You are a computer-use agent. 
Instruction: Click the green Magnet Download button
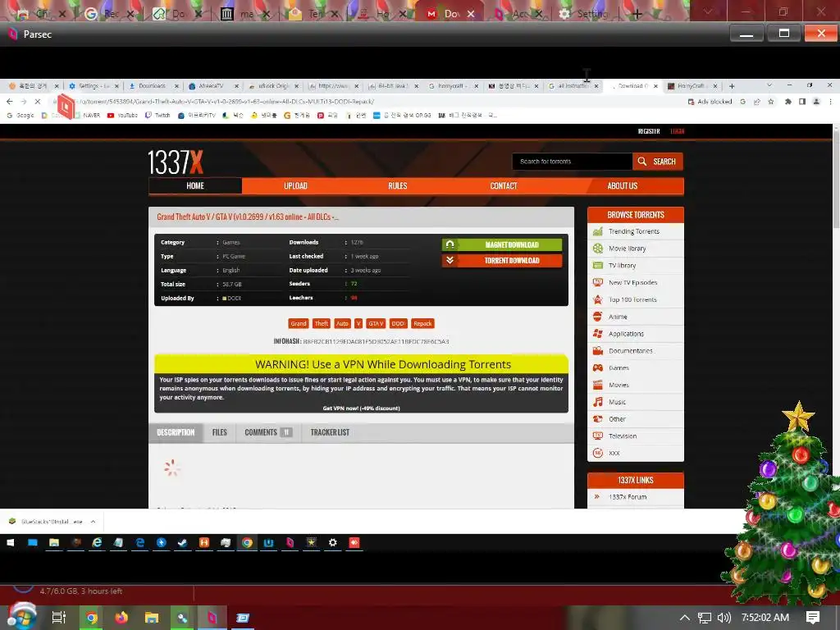point(502,244)
